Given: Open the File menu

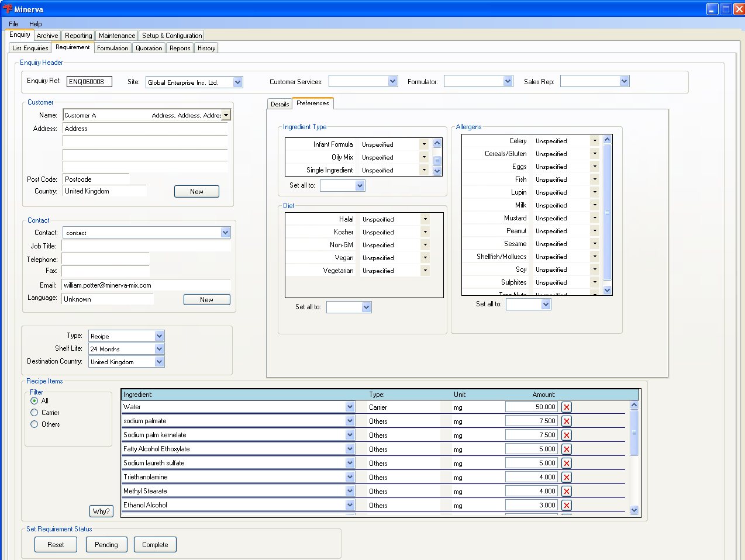Looking at the screenshot, I should click(x=13, y=24).
